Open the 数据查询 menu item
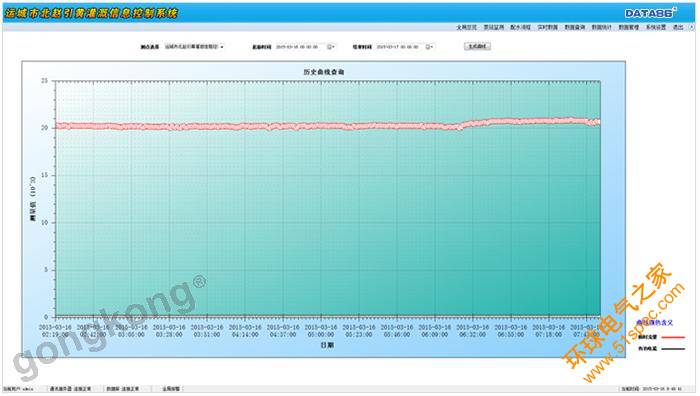This screenshot has width=700, height=396. [575, 27]
